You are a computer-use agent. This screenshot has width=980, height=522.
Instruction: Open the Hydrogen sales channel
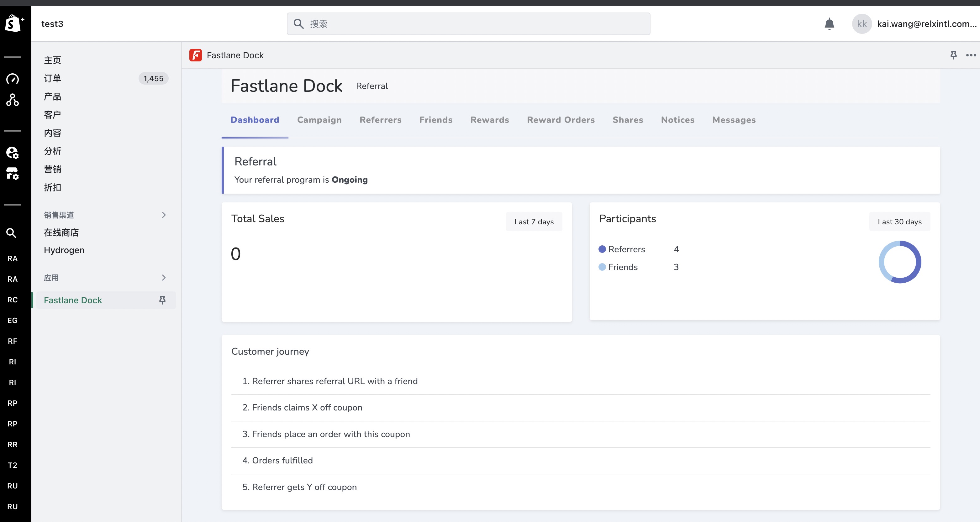pyautogui.click(x=64, y=250)
